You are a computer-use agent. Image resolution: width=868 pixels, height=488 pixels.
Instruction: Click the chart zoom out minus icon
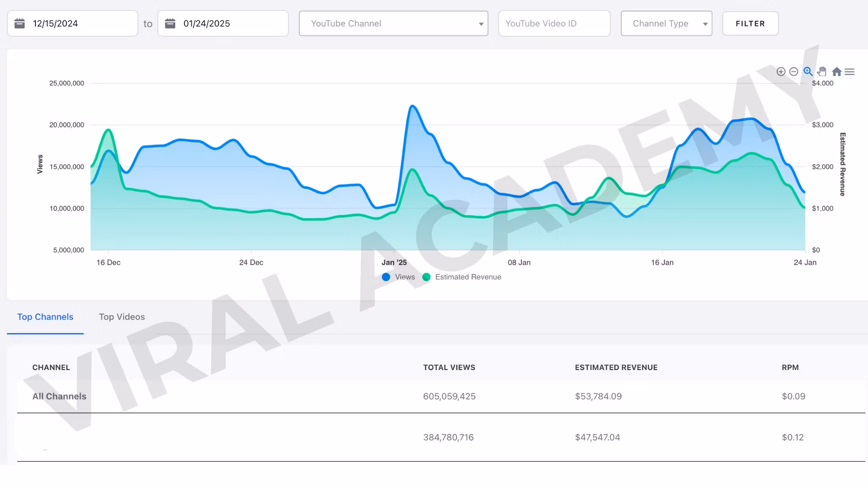pos(793,71)
